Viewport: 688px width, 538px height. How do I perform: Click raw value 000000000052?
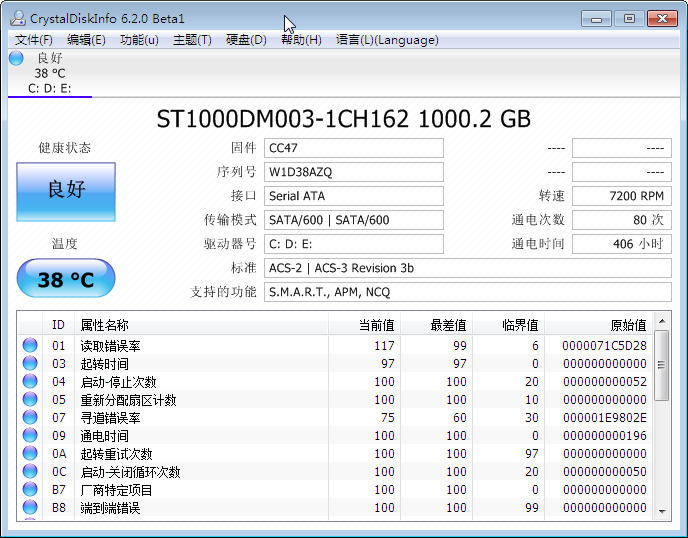[605, 382]
